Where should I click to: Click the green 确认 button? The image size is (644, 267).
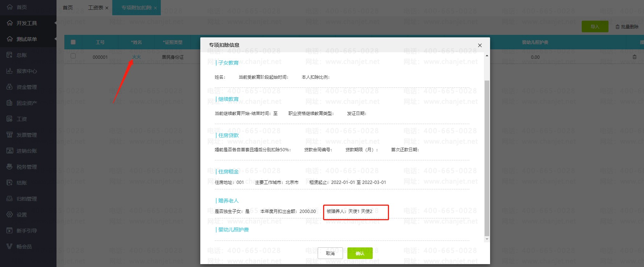click(x=360, y=254)
